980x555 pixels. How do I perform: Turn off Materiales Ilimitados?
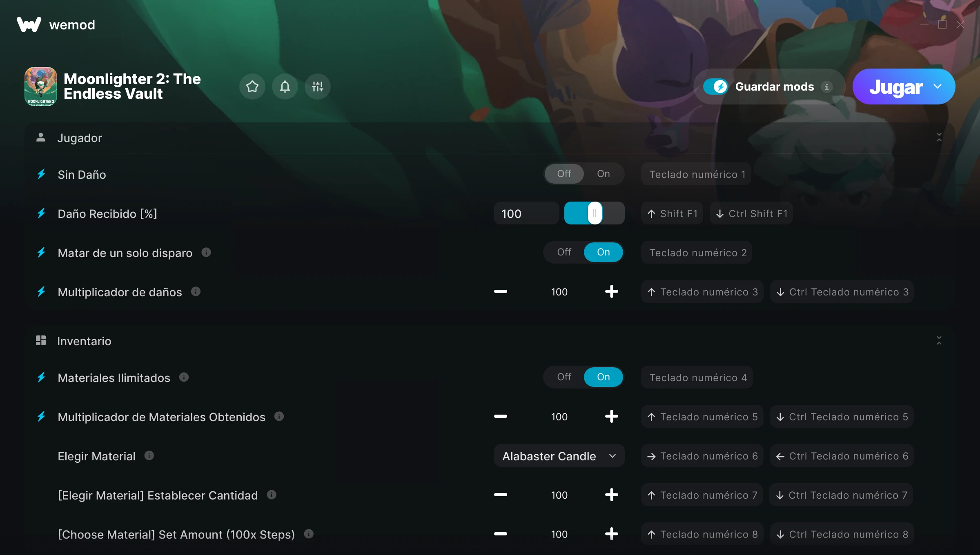(564, 377)
